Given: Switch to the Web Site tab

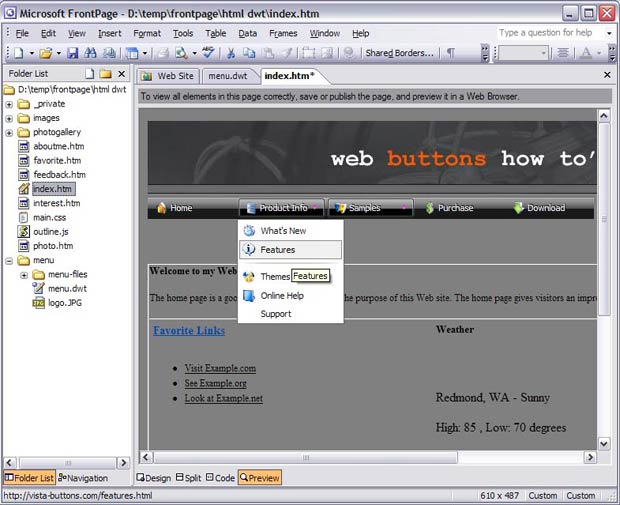Looking at the screenshot, I should (168, 76).
